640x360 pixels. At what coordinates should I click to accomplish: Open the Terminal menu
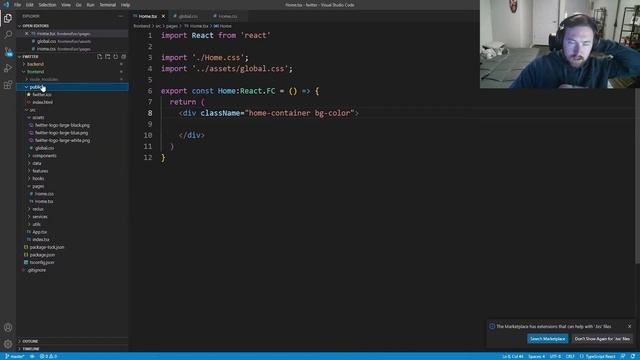tap(108, 5)
